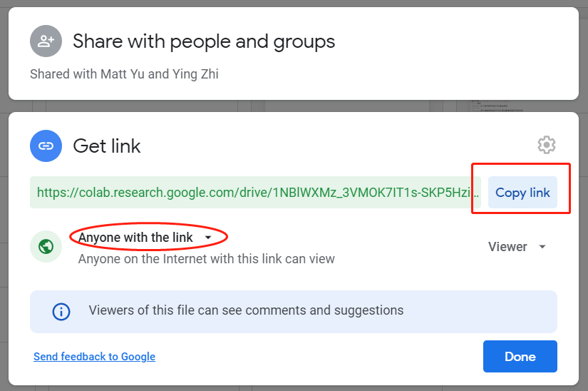Open sharing settings gear icon
This screenshot has width=588, height=391.
(x=547, y=145)
